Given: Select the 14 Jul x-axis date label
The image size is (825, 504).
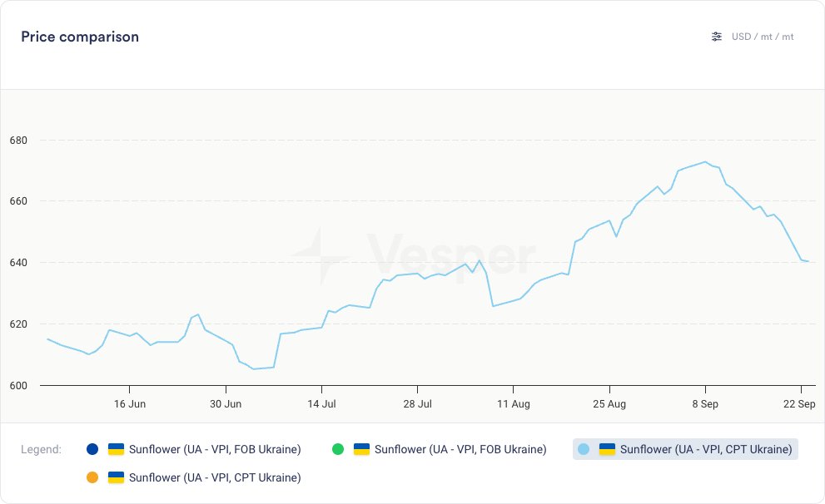Looking at the screenshot, I should click(321, 403).
